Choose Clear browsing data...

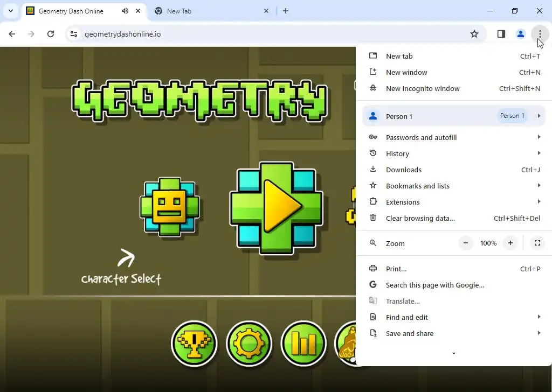point(454,218)
